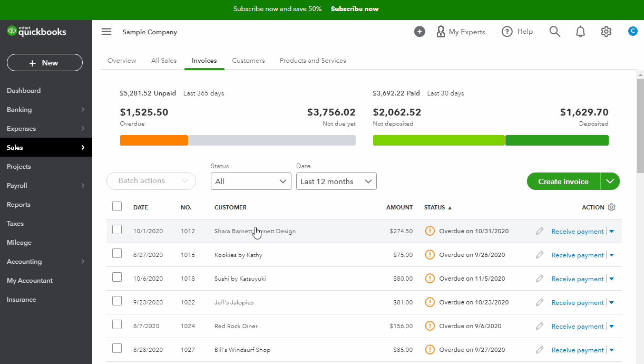
Task: Select checkbox for Jeff's Jalopies invoice
Action: point(117,301)
